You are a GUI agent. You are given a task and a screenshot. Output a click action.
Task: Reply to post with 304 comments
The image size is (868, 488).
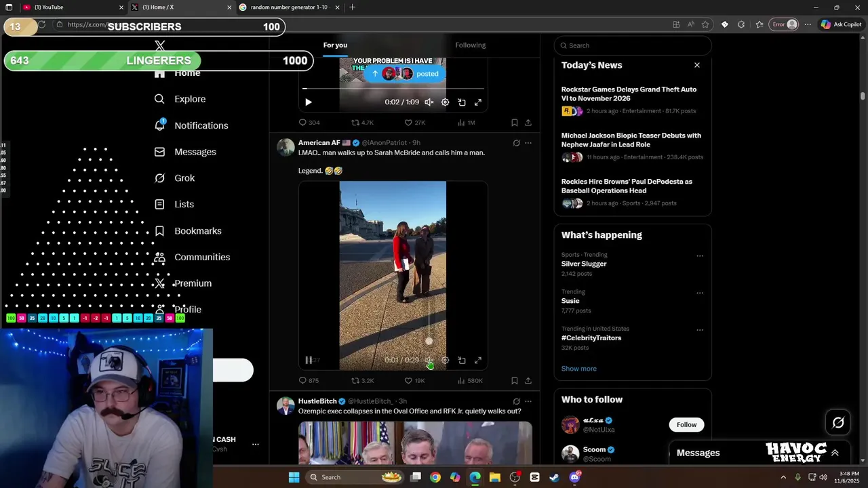click(x=309, y=123)
